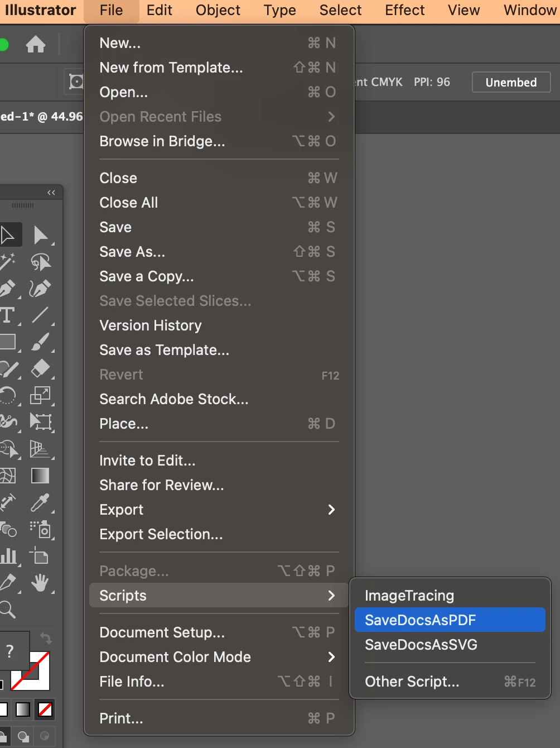Open the Edit menu

[x=160, y=11]
